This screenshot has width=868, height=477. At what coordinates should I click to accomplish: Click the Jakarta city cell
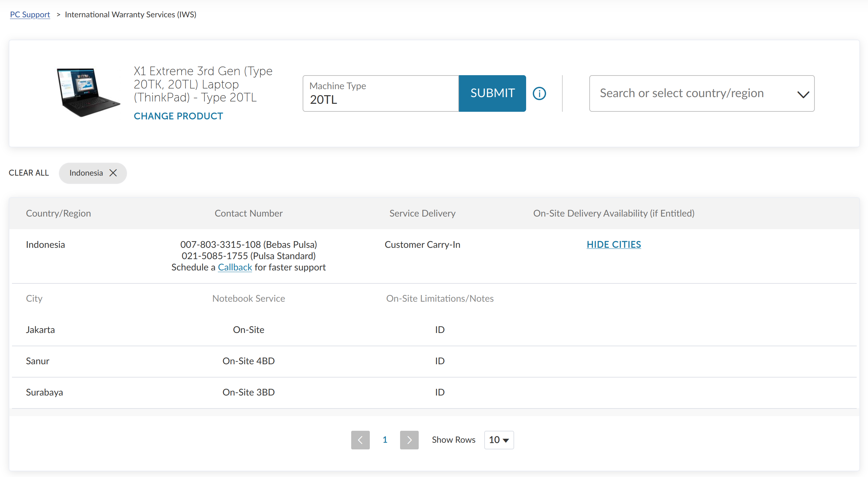(x=41, y=330)
